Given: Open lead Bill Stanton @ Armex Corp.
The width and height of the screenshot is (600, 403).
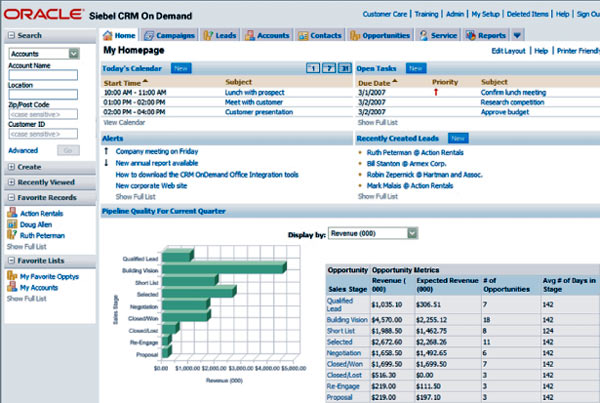Looking at the screenshot, I should tap(406, 163).
